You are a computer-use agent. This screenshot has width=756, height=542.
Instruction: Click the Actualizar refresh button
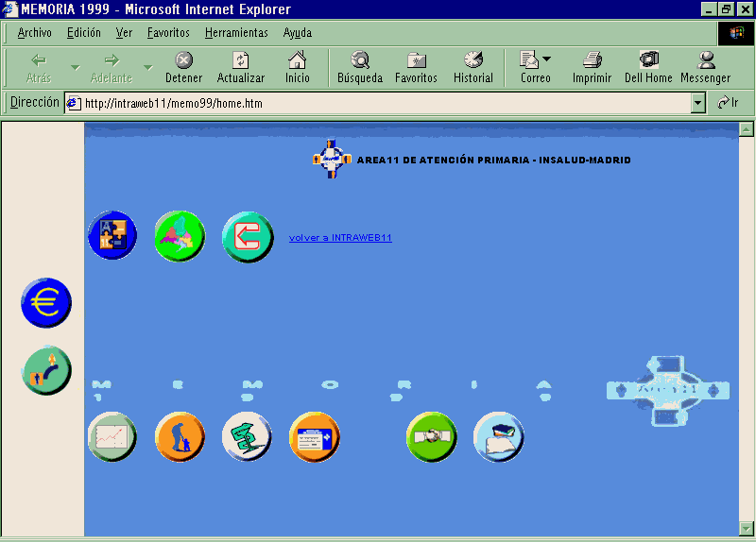pyautogui.click(x=240, y=67)
